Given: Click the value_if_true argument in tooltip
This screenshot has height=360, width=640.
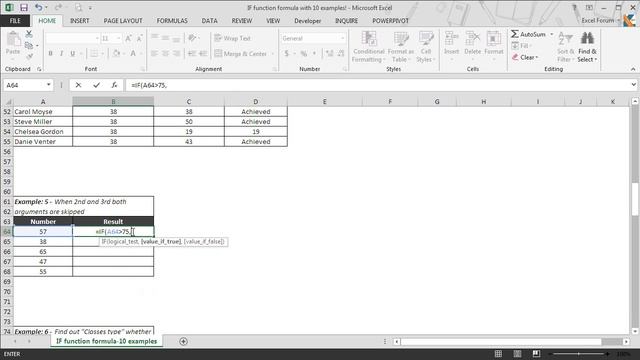Looking at the screenshot, I should pos(161,242).
